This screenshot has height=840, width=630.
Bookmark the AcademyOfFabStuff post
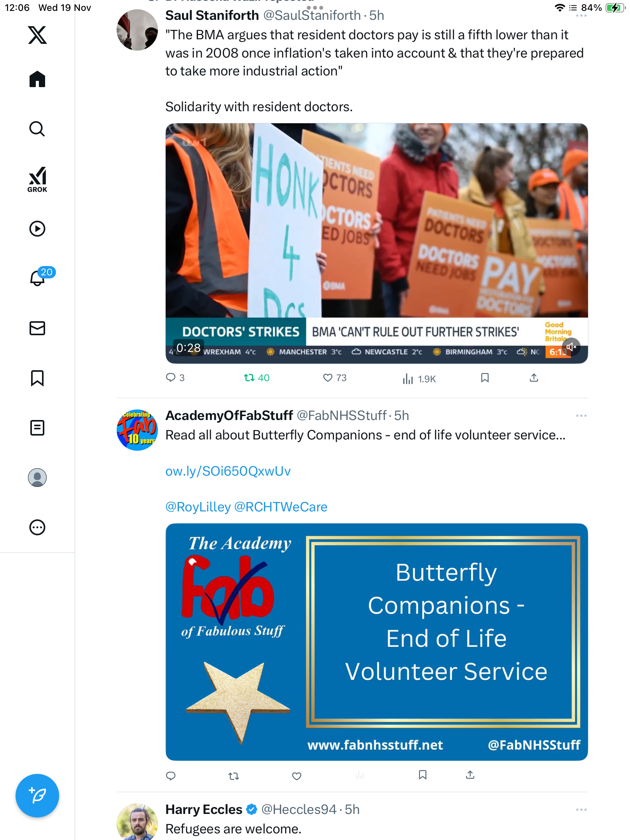[423, 775]
